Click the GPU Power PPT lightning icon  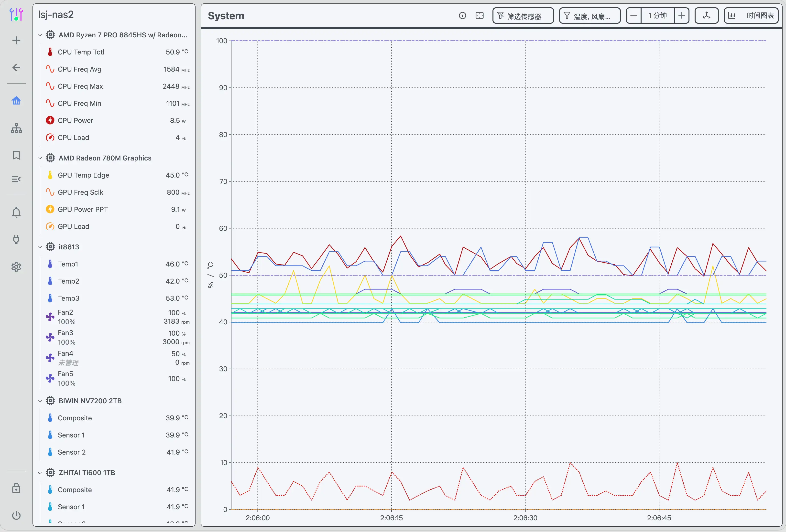coord(50,209)
